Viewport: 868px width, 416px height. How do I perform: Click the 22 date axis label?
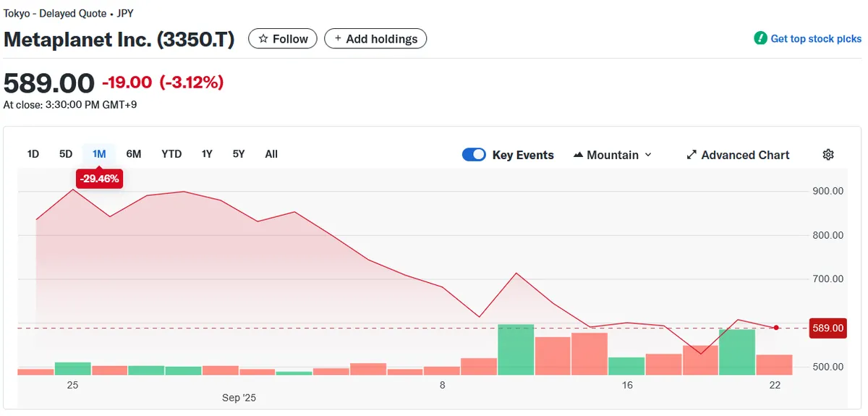point(775,385)
